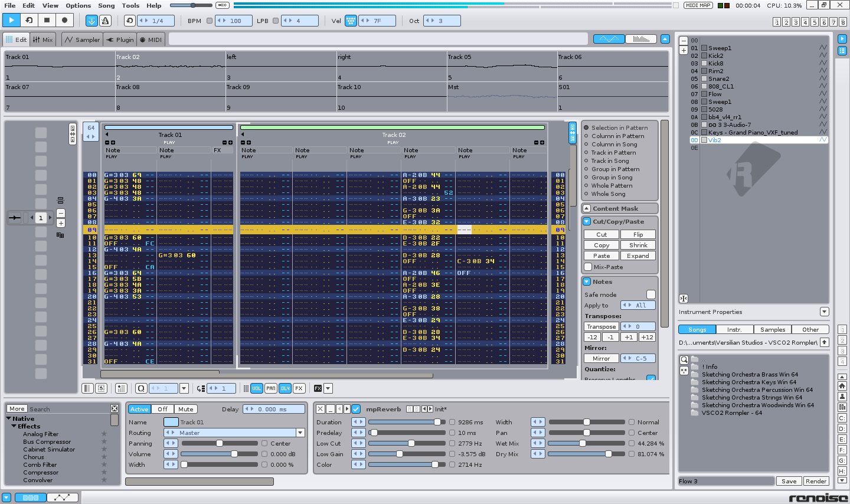The image size is (850, 504).
Task: Click quantize Q icon under pattern editor
Action: click(x=141, y=388)
